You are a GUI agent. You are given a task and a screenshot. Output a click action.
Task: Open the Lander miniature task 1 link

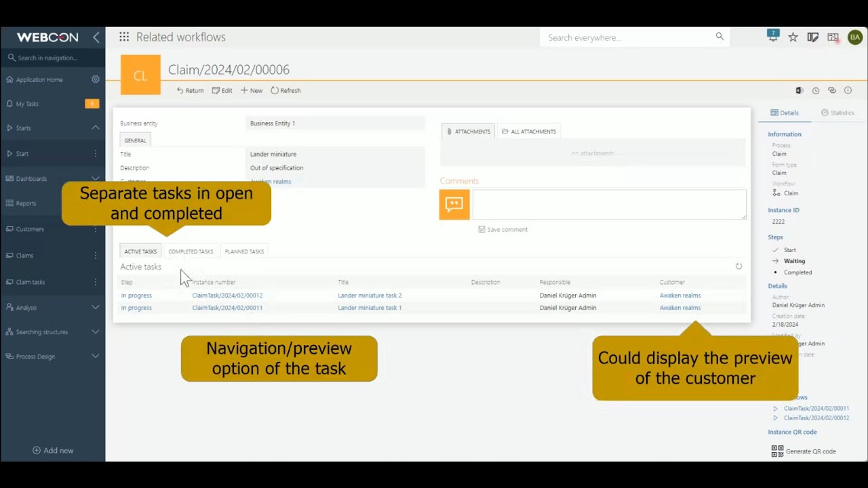[370, 308]
